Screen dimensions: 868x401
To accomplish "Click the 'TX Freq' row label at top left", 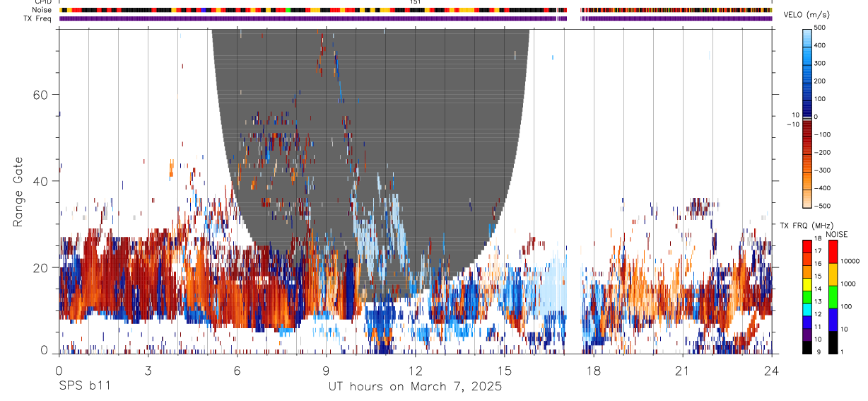I will [x=39, y=18].
